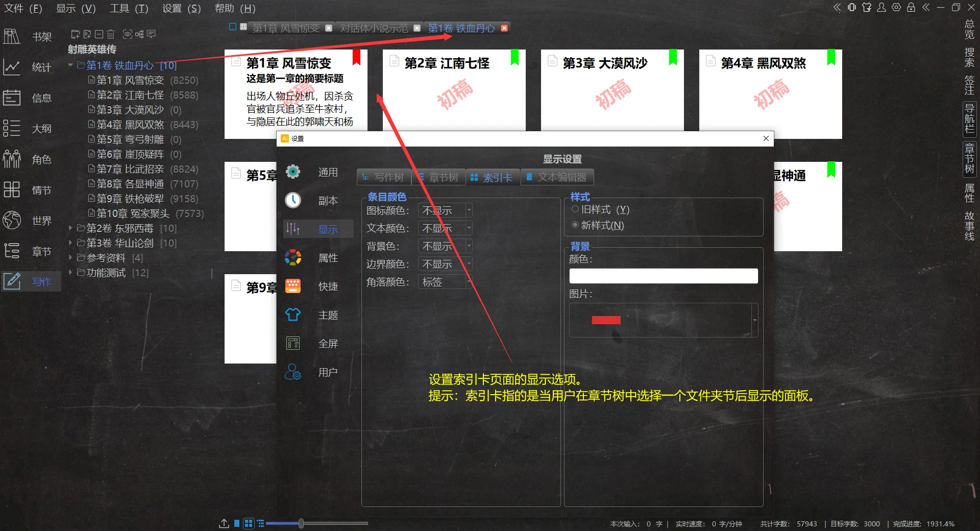
Task: Expand the 第3卷 华山论剑 tree node
Action: coord(70,243)
